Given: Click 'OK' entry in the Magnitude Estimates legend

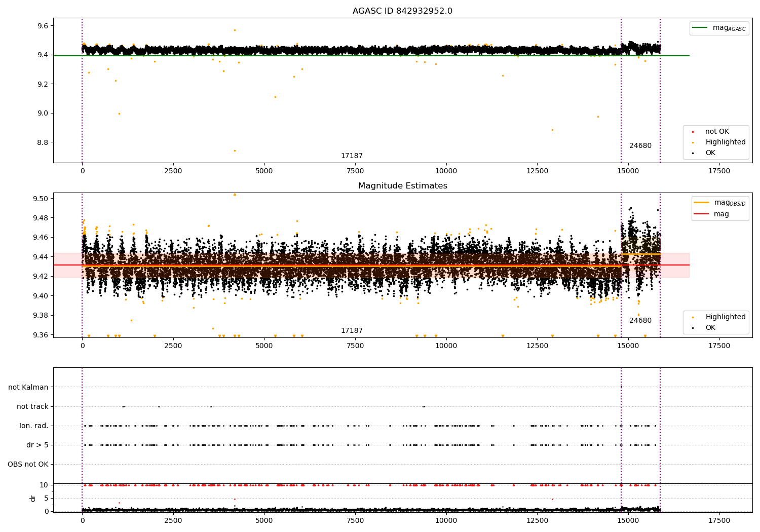Looking at the screenshot, I should [x=710, y=328].
